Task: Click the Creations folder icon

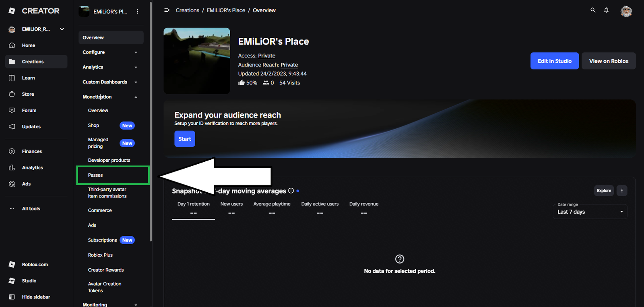Action: tap(12, 62)
